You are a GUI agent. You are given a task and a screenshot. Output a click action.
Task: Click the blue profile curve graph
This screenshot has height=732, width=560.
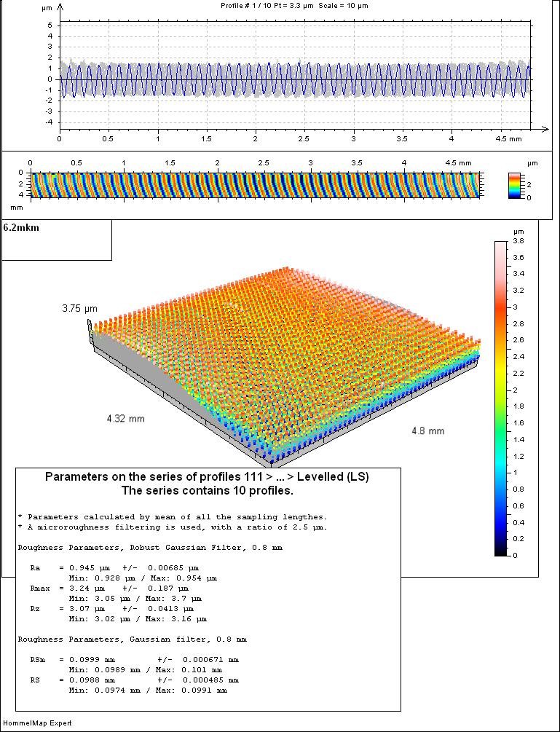coord(295,79)
